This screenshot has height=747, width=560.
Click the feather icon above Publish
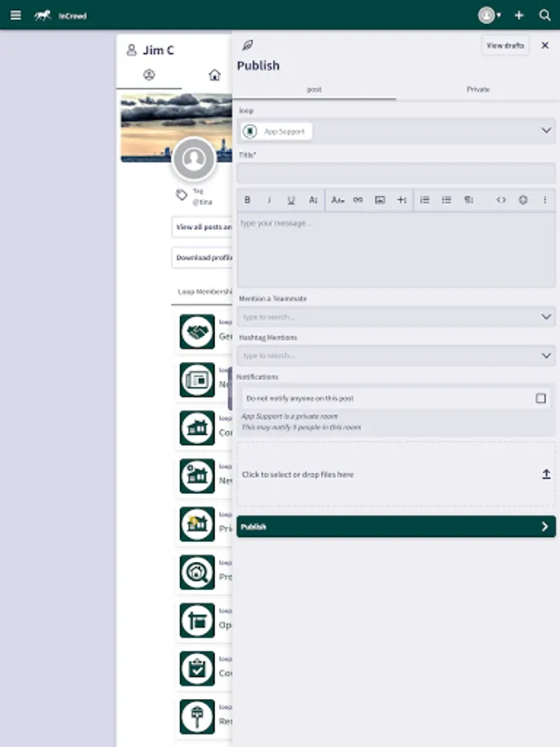[247, 46]
